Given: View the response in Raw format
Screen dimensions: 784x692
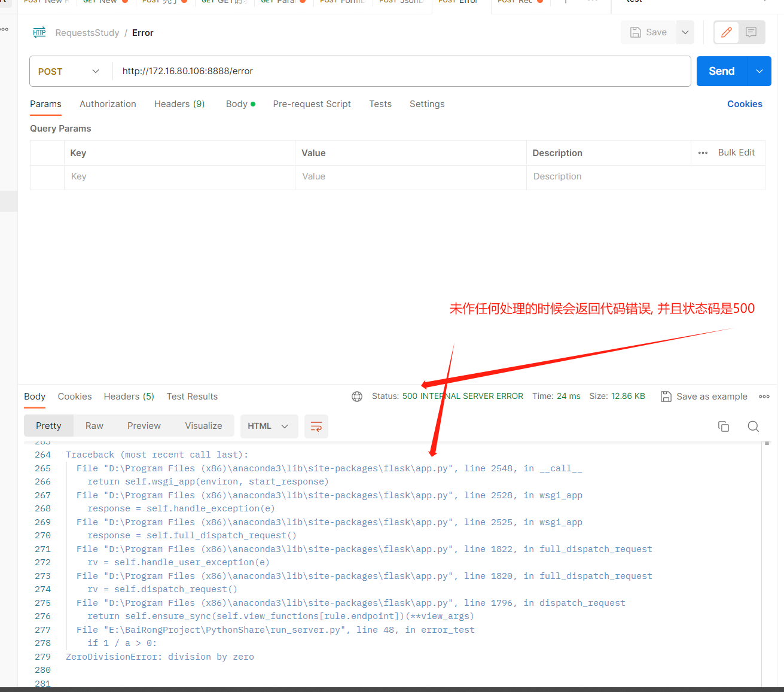Looking at the screenshot, I should [x=94, y=425].
